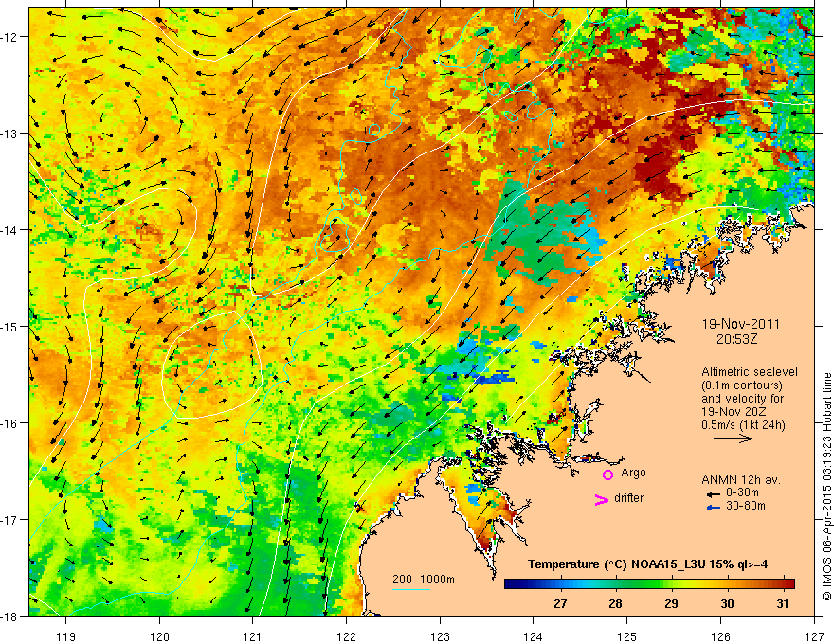834x644 pixels.
Task: Click the longitude axis label '121'
Action: click(253, 636)
